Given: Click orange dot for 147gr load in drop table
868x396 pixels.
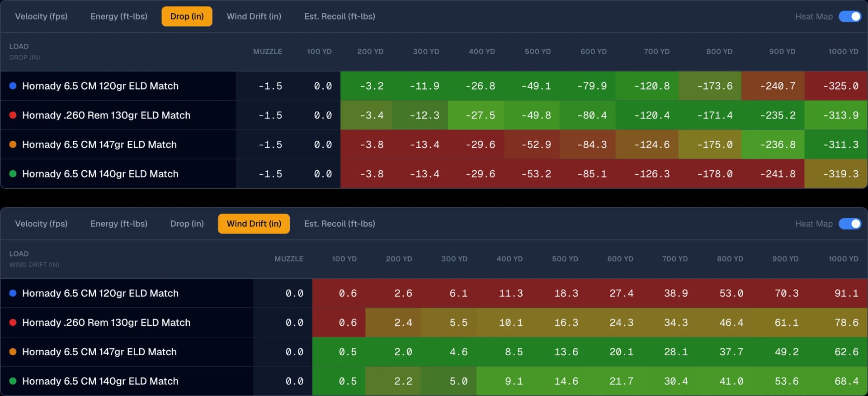Looking at the screenshot, I should [13, 144].
